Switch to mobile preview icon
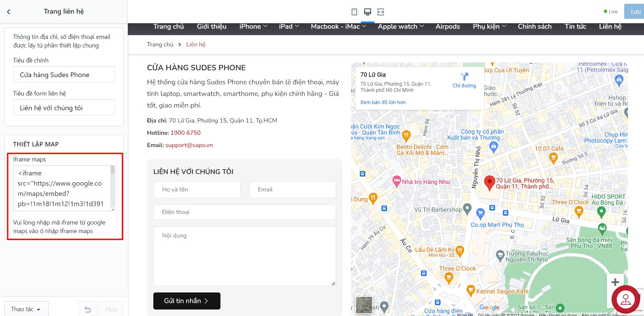Viewport: 644px width, 316px height. [354, 12]
